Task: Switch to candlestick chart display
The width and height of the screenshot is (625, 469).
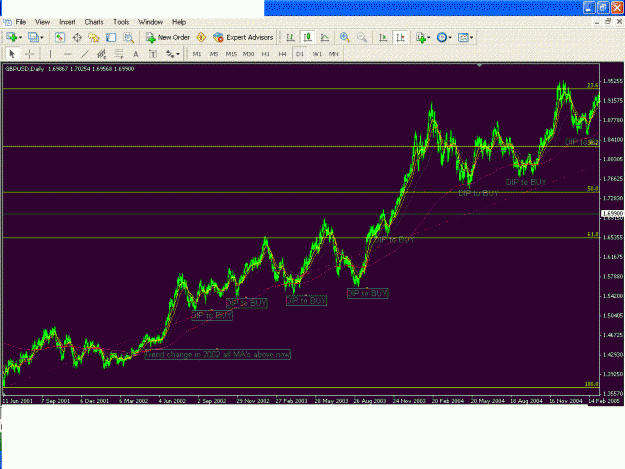Action: point(307,37)
